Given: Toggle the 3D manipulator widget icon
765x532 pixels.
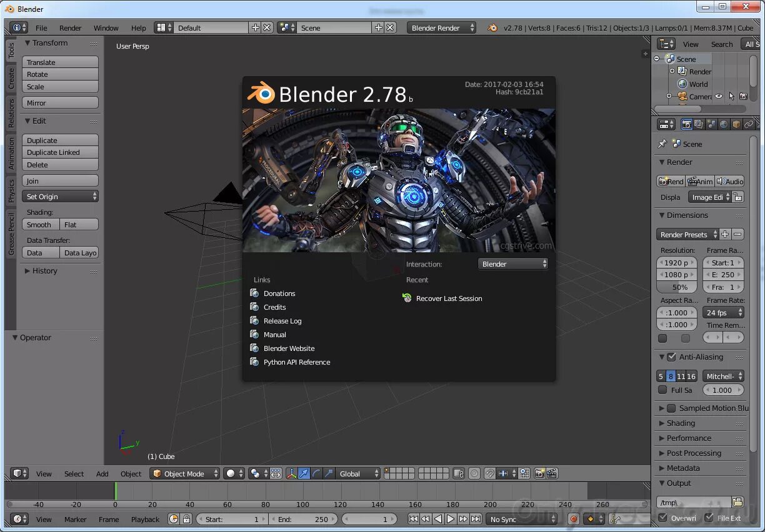Looking at the screenshot, I should tap(291, 473).
